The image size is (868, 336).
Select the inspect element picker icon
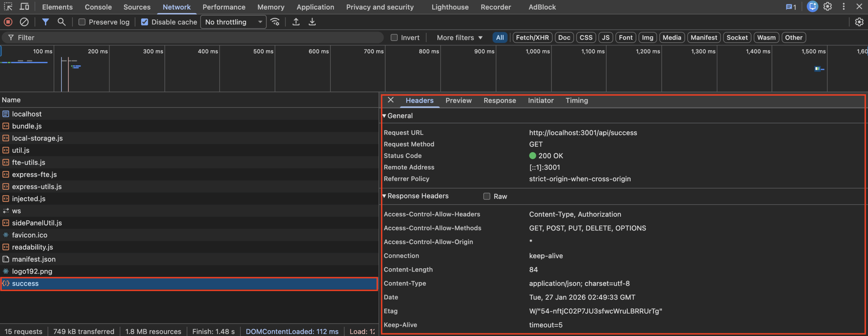tap(8, 7)
